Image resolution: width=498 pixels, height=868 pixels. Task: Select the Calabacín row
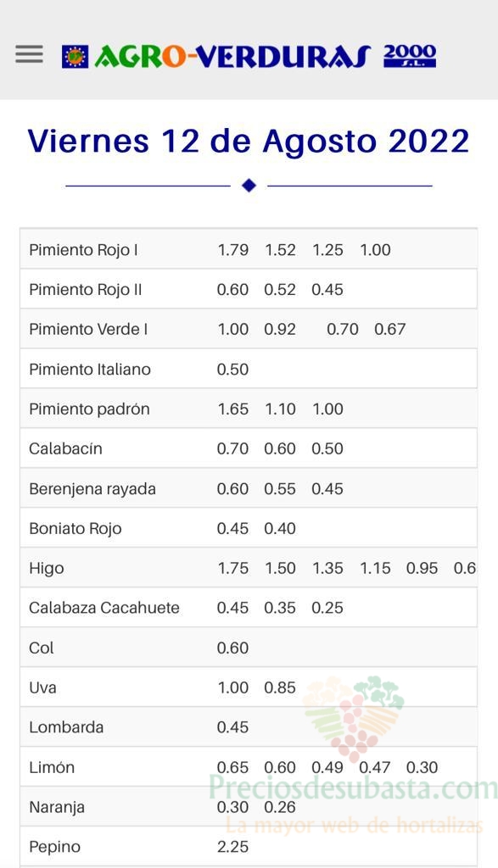pos(249,448)
